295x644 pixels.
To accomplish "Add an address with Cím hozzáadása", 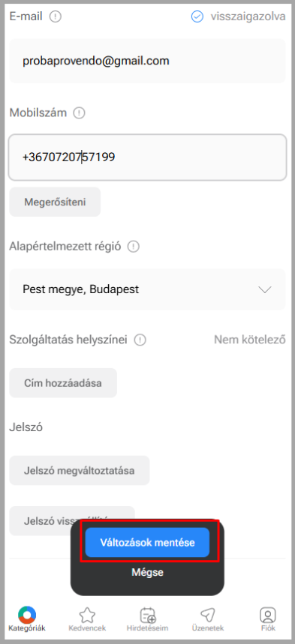I will (63, 383).
